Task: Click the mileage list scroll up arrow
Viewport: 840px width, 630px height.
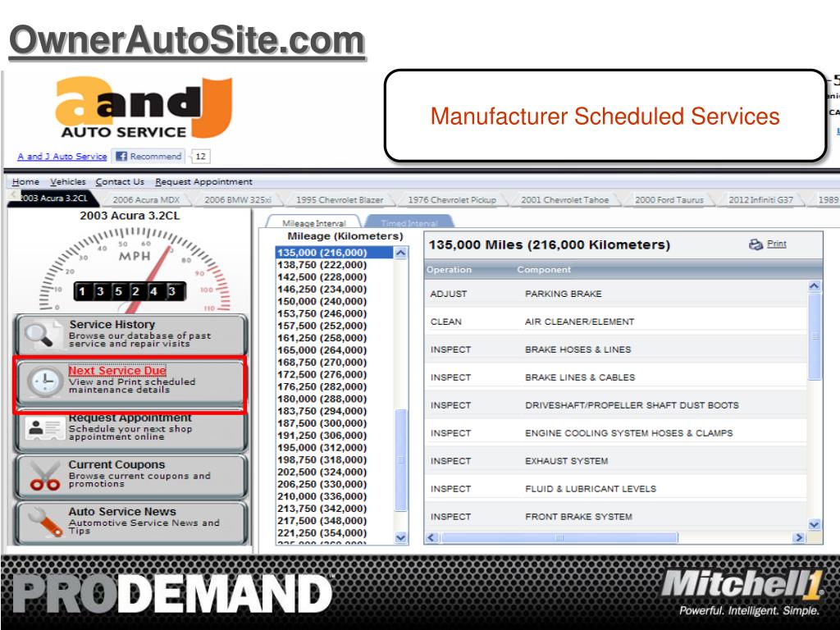Action: tap(400, 253)
